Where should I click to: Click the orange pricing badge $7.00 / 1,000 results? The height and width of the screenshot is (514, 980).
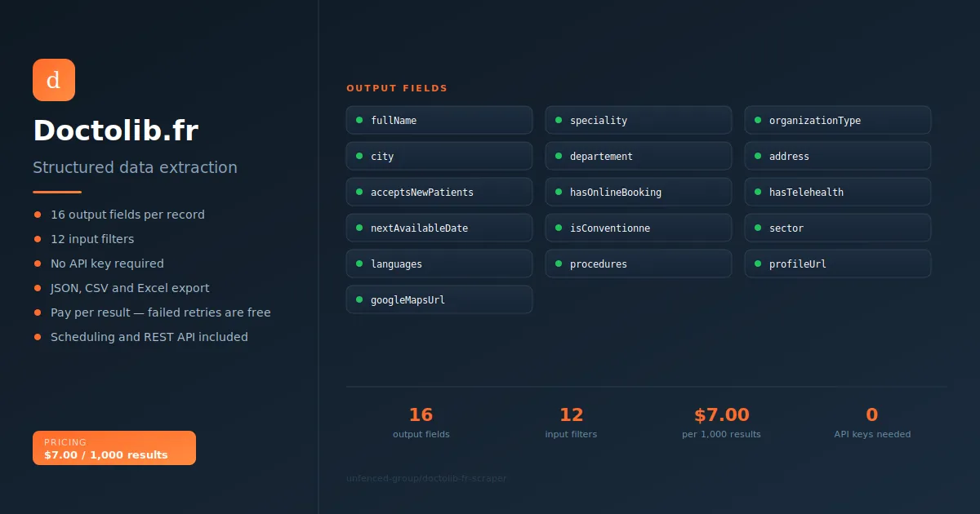[114, 448]
